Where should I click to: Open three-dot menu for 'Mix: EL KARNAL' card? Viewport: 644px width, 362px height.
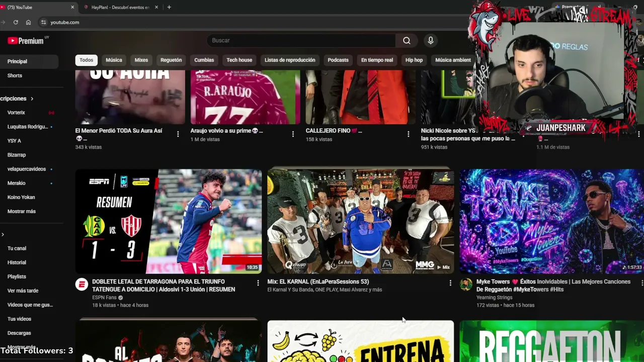450,283
